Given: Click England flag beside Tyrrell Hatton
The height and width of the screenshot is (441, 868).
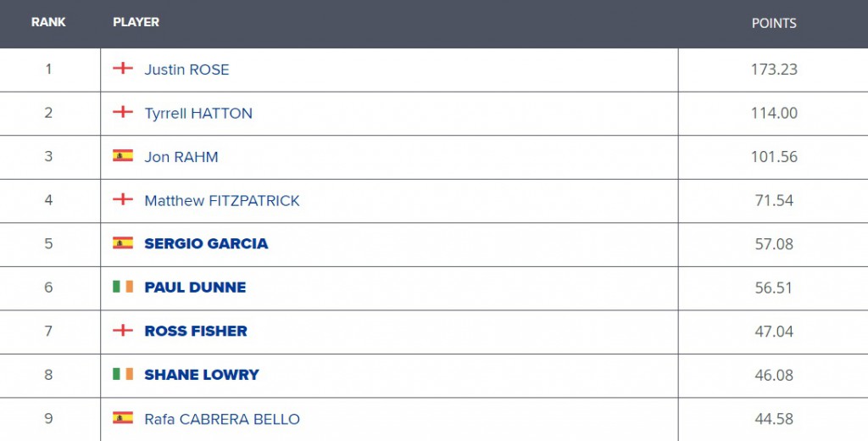Looking at the screenshot, I should pyautogui.click(x=123, y=112).
